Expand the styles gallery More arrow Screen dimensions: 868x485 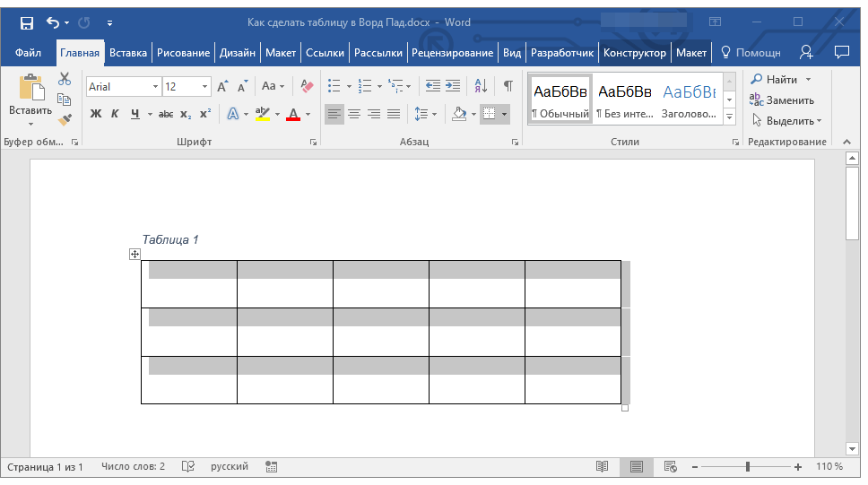[730, 117]
